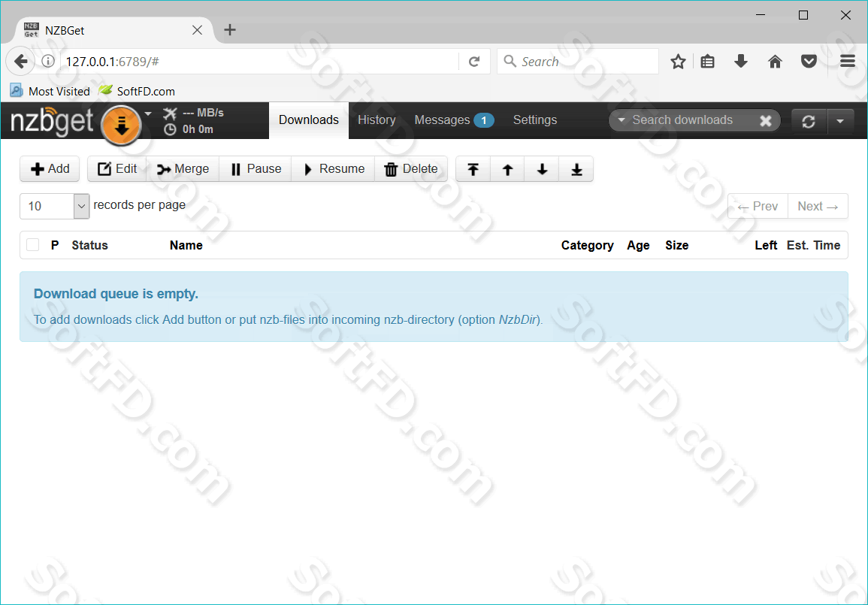Click the Messages count badge
Viewport: 868px width, 605px height.
coord(483,120)
